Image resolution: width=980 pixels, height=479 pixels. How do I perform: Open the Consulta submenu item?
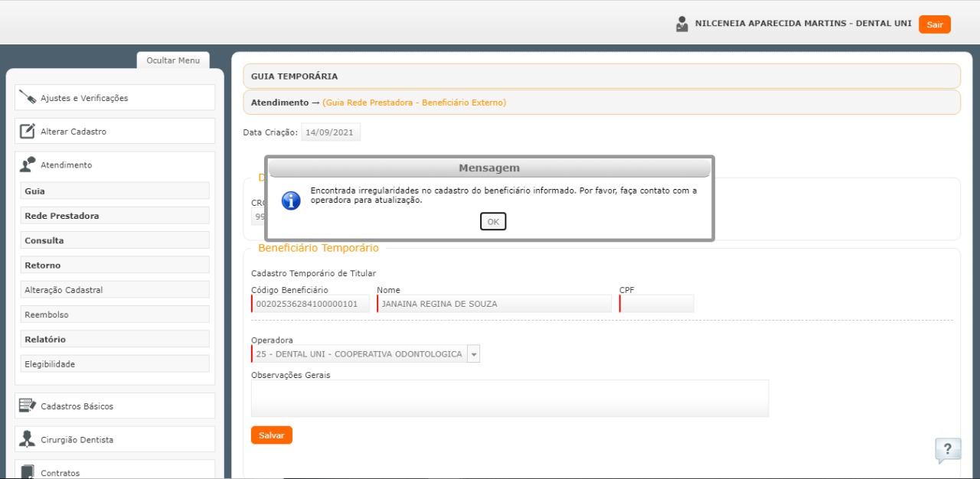coord(115,240)
